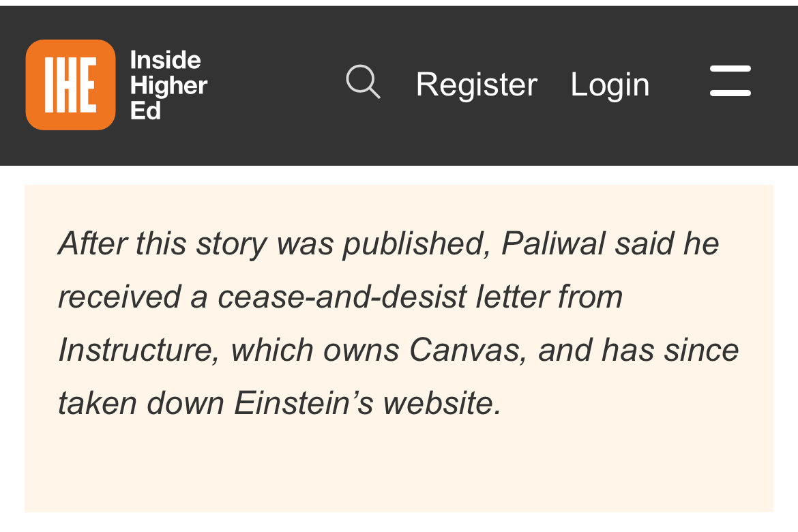Click the Inside Higher Ed wordmark text
Screen dimensions: 798x532
[168, 85]
